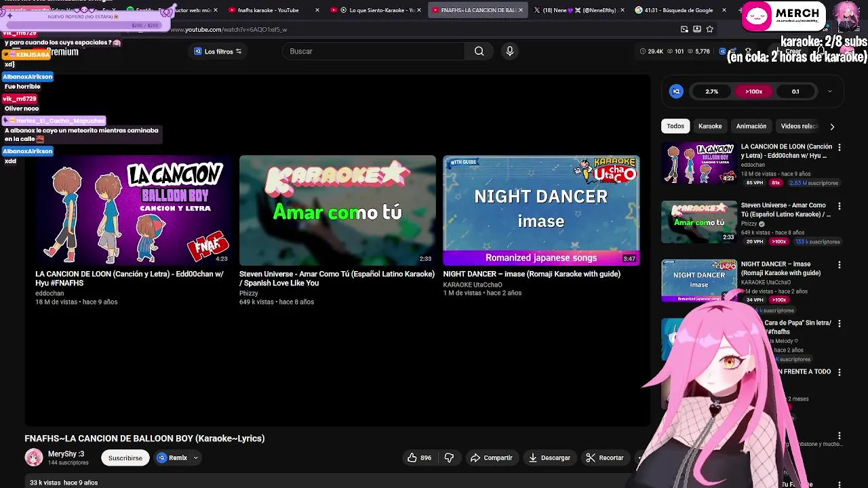This screenshot has width=868, height=488.
Task: Select the Videos relacionados chip
Action: [799, 126]
